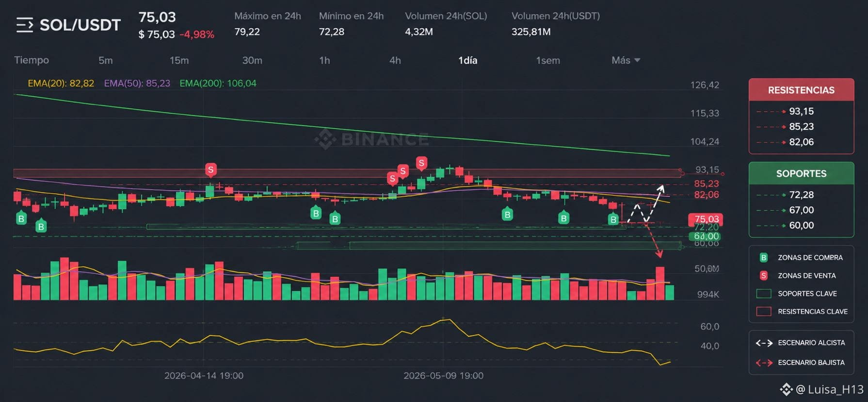Click the 2026-04-14 19:00 date label
Image resolution: width=868 pixels, height=402 pixels.
click(204, 376)
